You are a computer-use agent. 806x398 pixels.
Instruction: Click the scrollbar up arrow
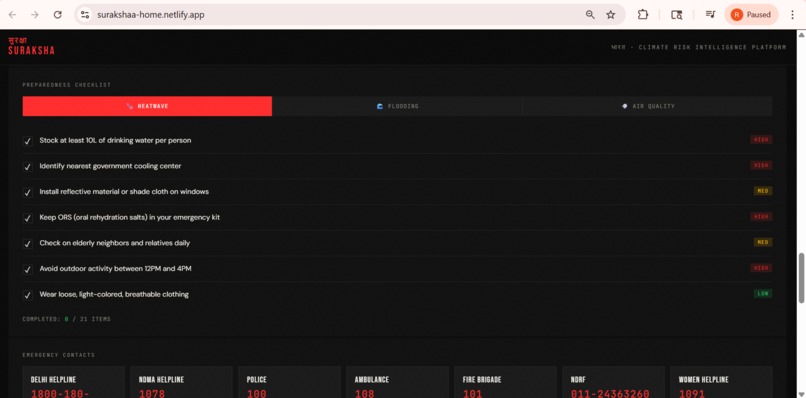tap(801, 34)
